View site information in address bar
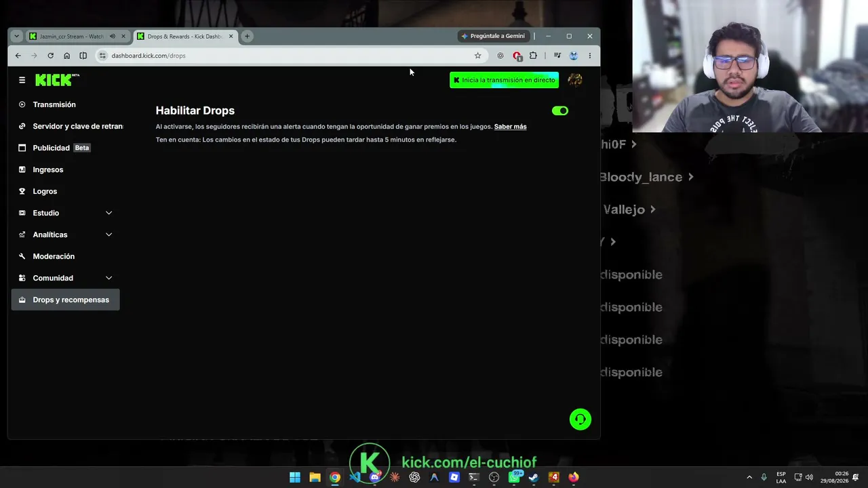Screen dimensions: 868x488 (102, 56)
